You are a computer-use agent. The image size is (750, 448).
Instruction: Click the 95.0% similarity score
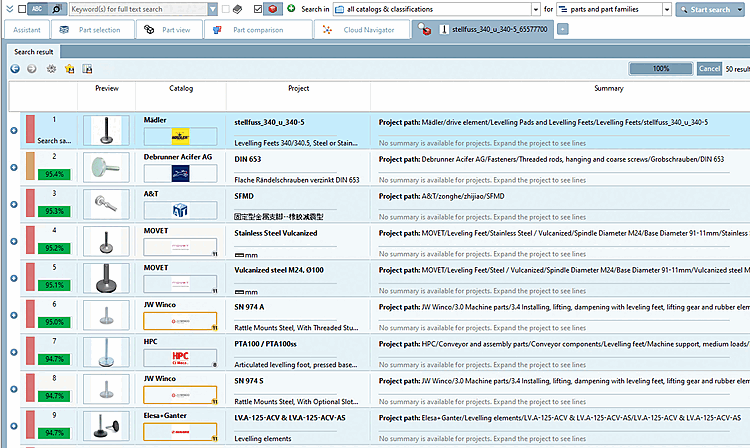[x=54, y=322]
